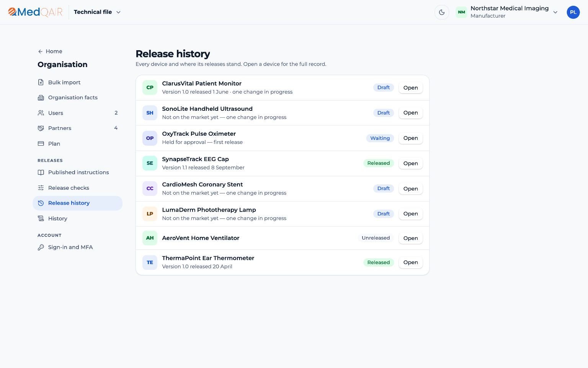Click the SH SonoLite device badge
The image size is (588, 368).
pyautogui.click(x=150, y=113)
